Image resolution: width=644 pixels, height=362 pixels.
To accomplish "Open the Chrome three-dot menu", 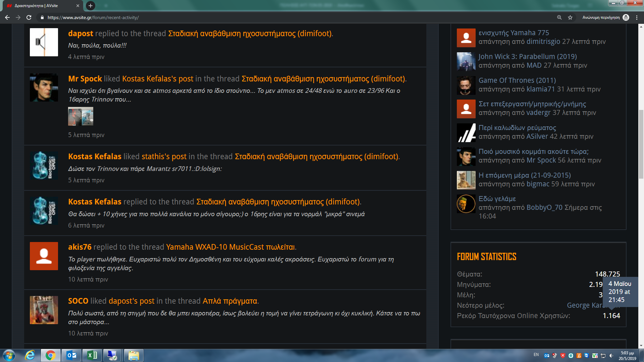I will pos(637,17).
